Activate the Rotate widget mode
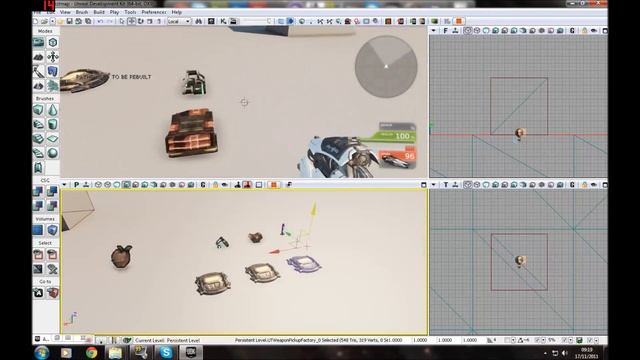This screenshot has height=360, width=640. [x=141, y=21]
